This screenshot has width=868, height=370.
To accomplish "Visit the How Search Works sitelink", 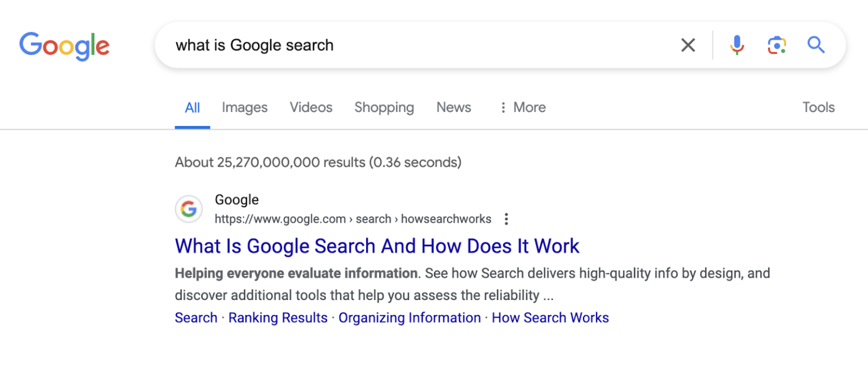I will pos(550,318).
